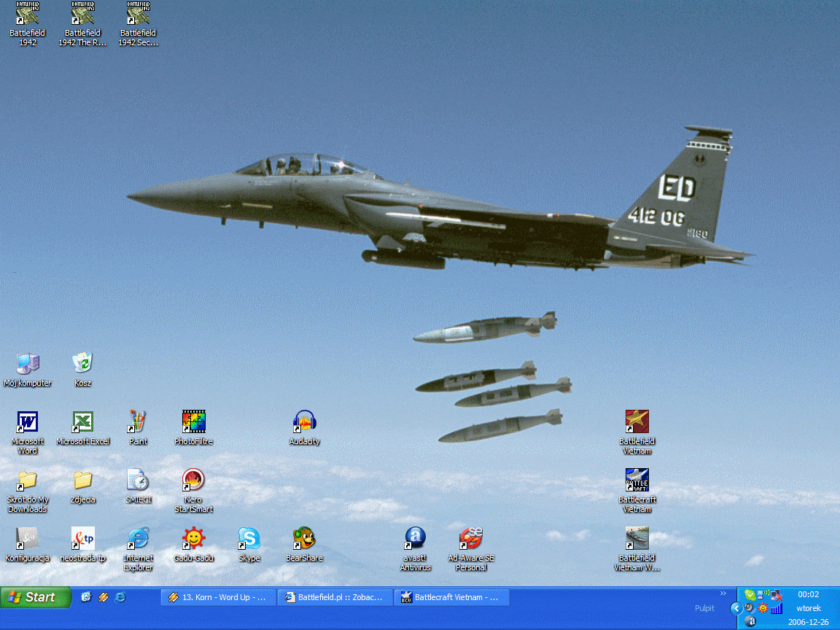The image size is (840, 630).
Task: Click the Battlecraft Vietnam desktop icon
Action: 637,480
